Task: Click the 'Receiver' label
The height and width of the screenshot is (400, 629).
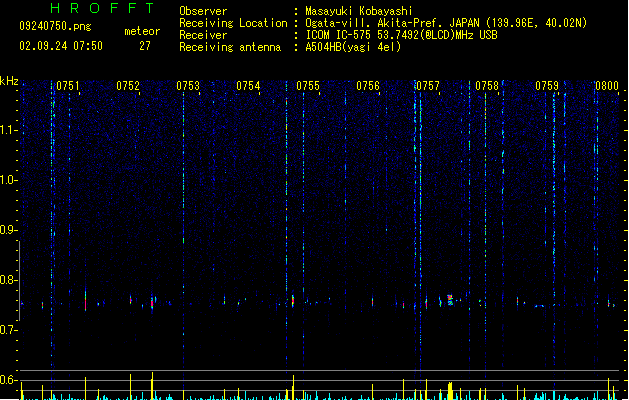Action: point(203,35)
